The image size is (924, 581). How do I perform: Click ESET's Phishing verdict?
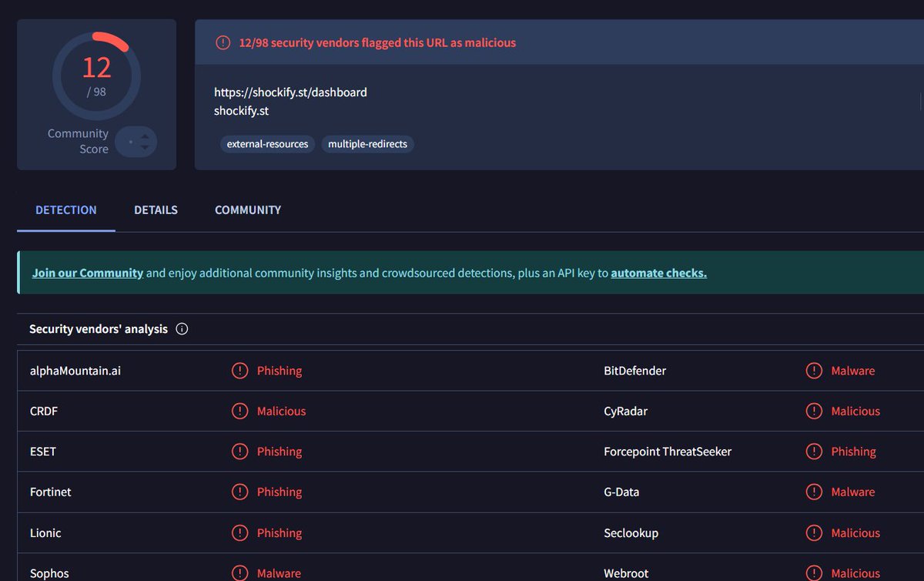point(280,452)
